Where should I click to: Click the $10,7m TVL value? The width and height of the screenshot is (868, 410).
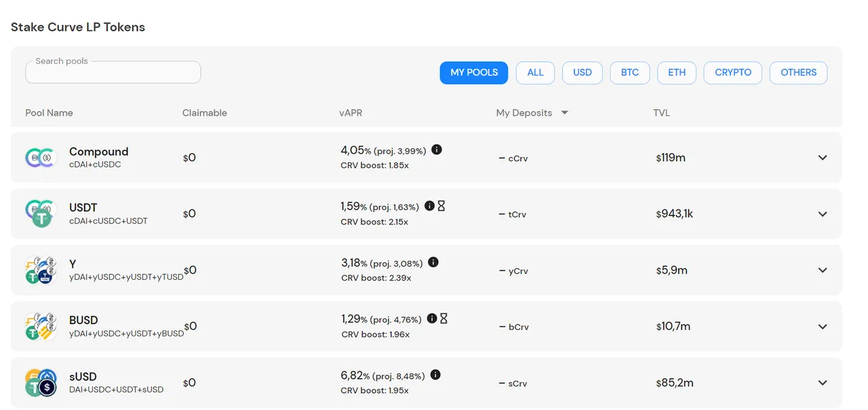673,327
